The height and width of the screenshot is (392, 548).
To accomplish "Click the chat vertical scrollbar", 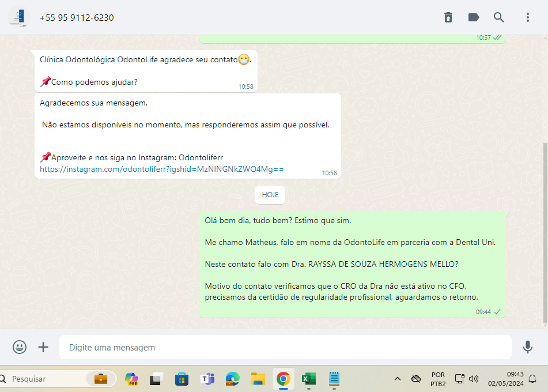I will click(545, 232).
